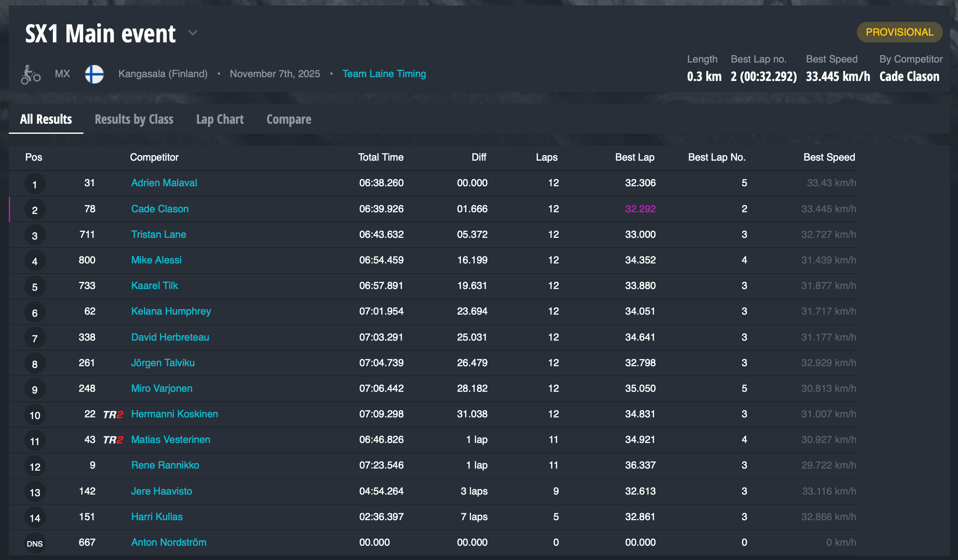Screen dimensions: 958x560
Task: Open the Team Laine Timing link
Action: coord(384,74)
